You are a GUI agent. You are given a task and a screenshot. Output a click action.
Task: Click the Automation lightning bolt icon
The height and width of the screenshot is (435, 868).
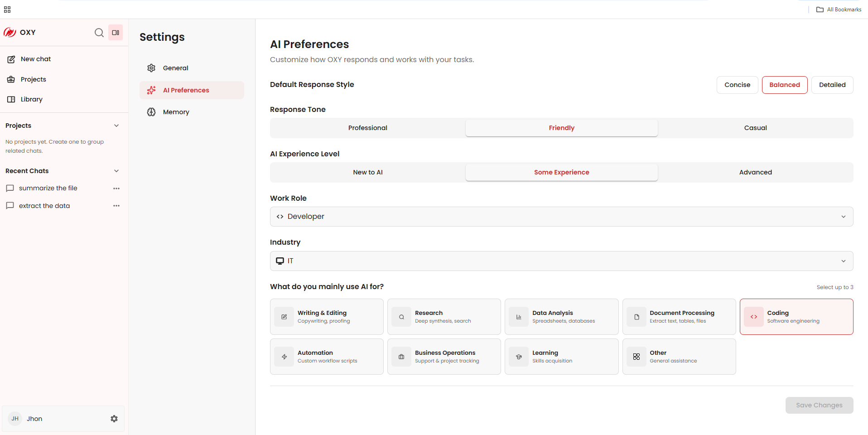click(284, 357)
